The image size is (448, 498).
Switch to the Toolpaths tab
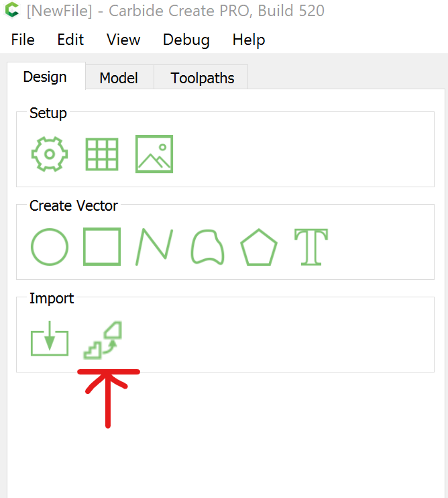pyautogui.click(x=203, y=78)
